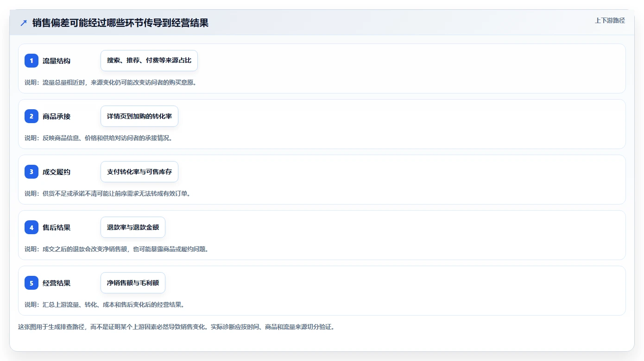
Task: Click the note starting 说明：成交之后的退款
Action: tap(117, 249)
